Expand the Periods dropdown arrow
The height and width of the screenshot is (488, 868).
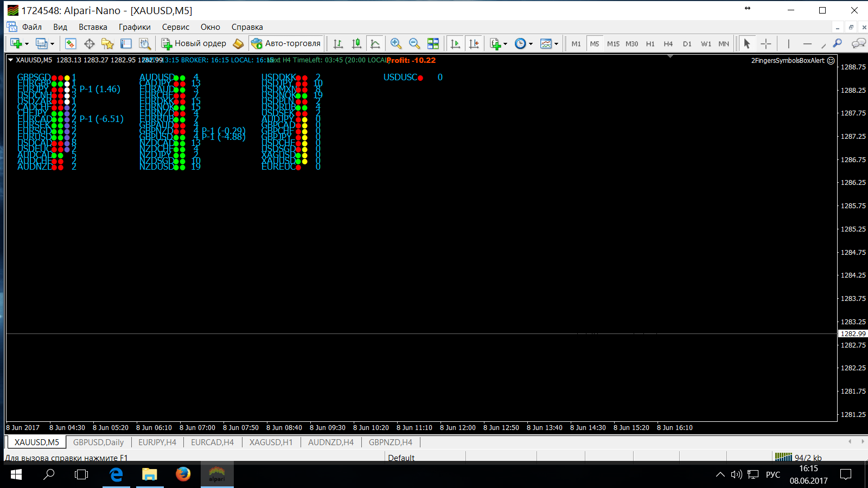point(531,44)
